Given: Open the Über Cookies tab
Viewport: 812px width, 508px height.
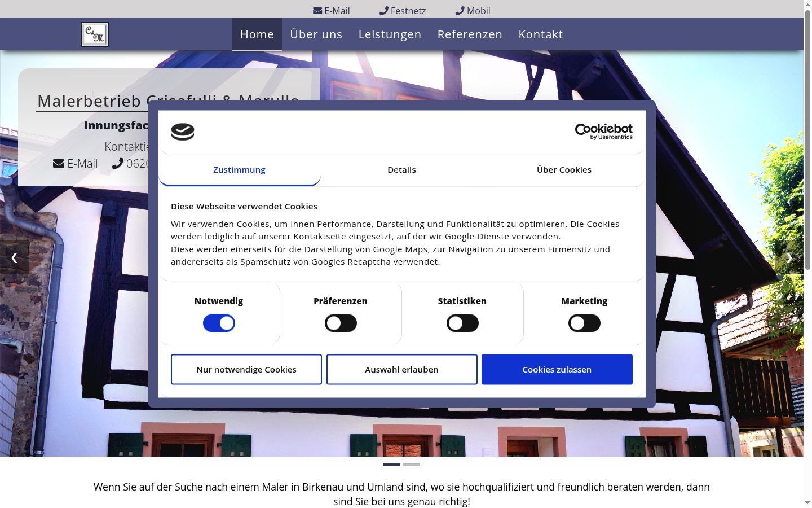Looking at the screenshot, I should (x=564, y=170).
